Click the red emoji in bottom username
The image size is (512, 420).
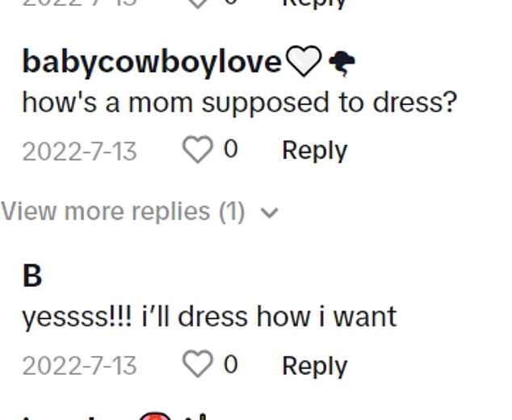[153, 415]
